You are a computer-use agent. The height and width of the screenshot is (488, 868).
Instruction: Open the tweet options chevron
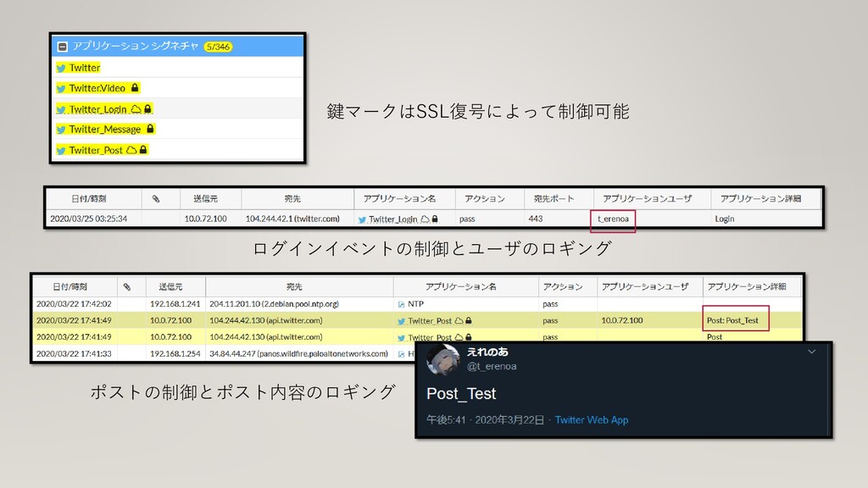pyautogui.click(x=811, y=352)
